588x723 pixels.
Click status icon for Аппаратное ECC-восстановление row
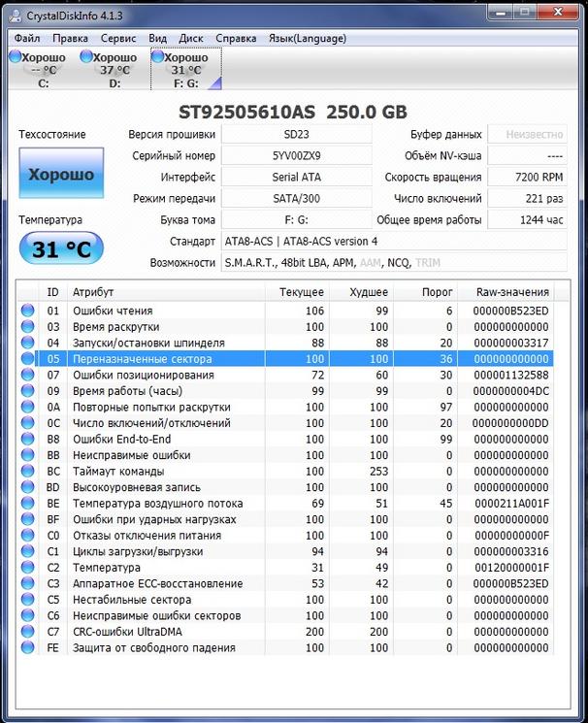click(28, 583)
